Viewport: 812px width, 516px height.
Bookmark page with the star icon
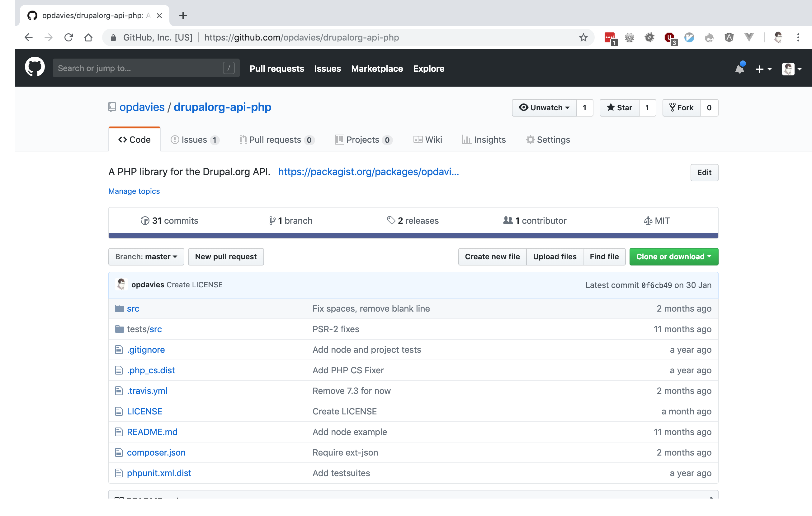click(583, 37)
